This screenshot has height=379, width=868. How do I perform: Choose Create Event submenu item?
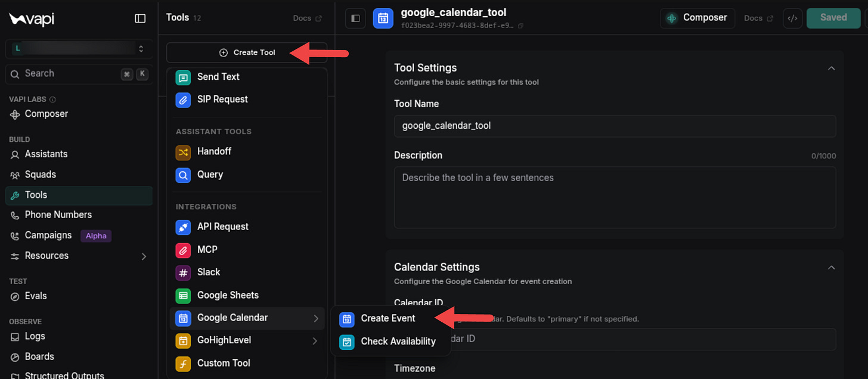[x=390, y=319]
